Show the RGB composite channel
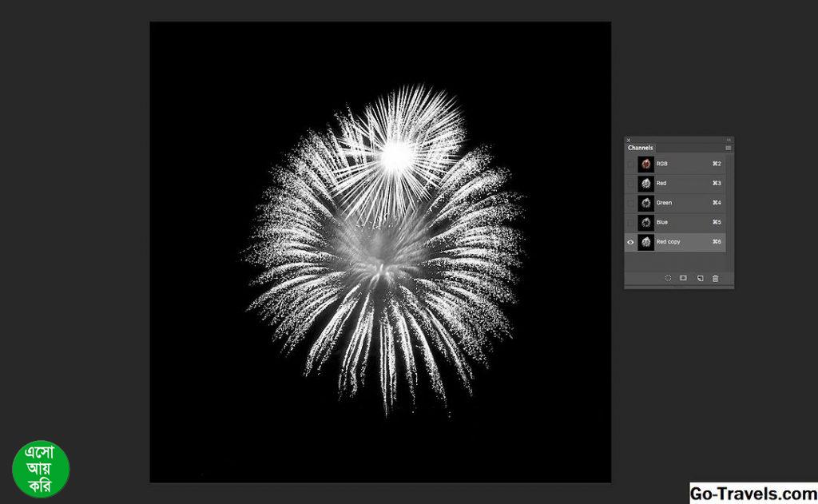818x504 pixels. 630,164
